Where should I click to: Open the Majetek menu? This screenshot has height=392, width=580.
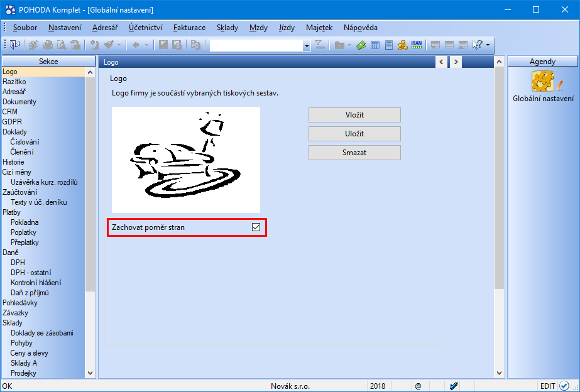point(319,28)
